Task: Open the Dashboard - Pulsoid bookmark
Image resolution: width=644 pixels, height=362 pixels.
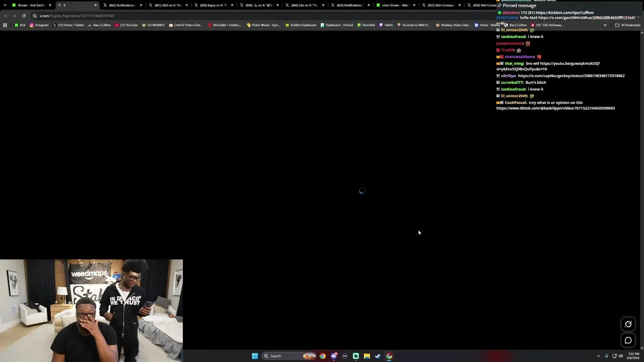Action: click(337, 25)
